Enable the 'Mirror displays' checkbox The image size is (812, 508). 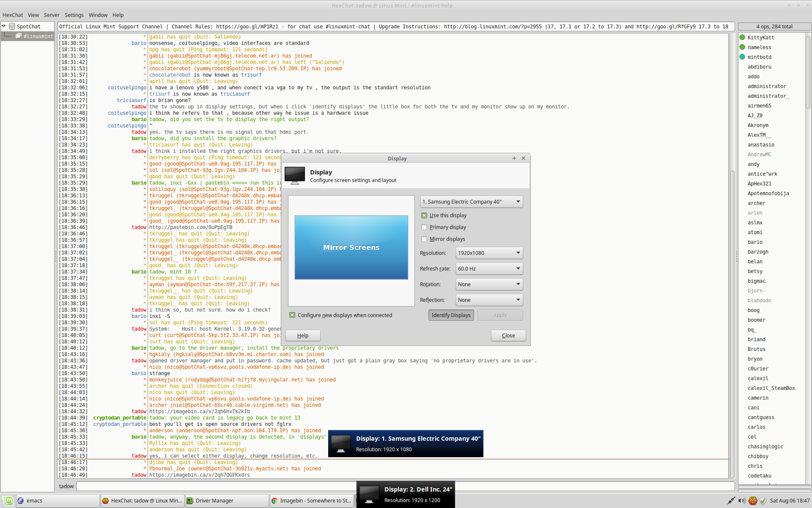[424, 239]
